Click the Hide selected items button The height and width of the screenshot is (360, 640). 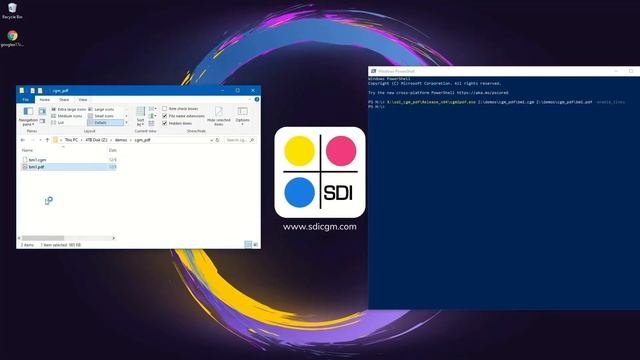(x=219, y=116)
